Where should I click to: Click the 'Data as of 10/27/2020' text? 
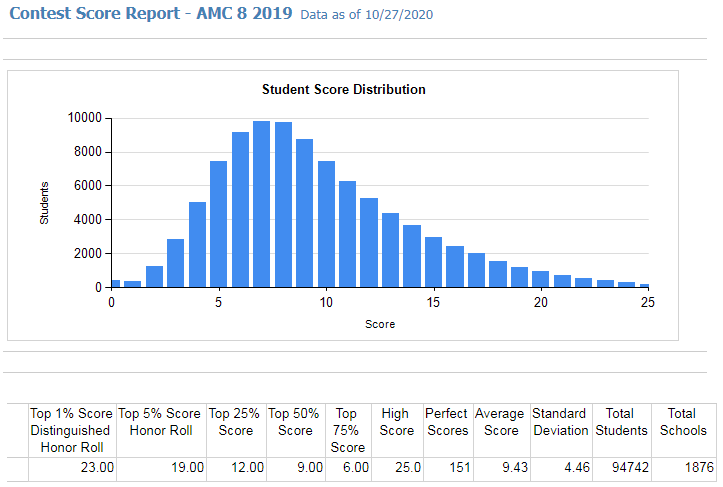[367, 15]
